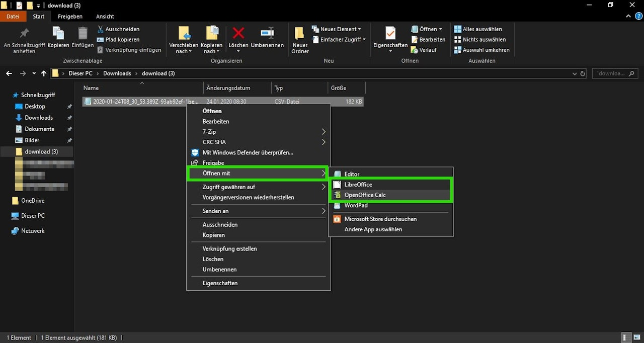Click Auswahl umkehren in the ribbon
The image size is (644, 343).
pos(482,50)
